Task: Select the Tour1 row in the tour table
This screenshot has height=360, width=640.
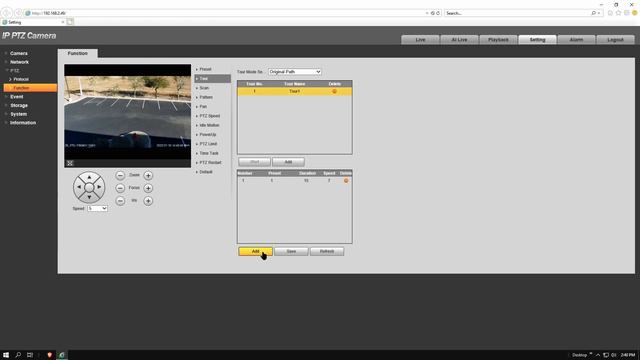Action: pyautogui.click(x=294, y=91)
